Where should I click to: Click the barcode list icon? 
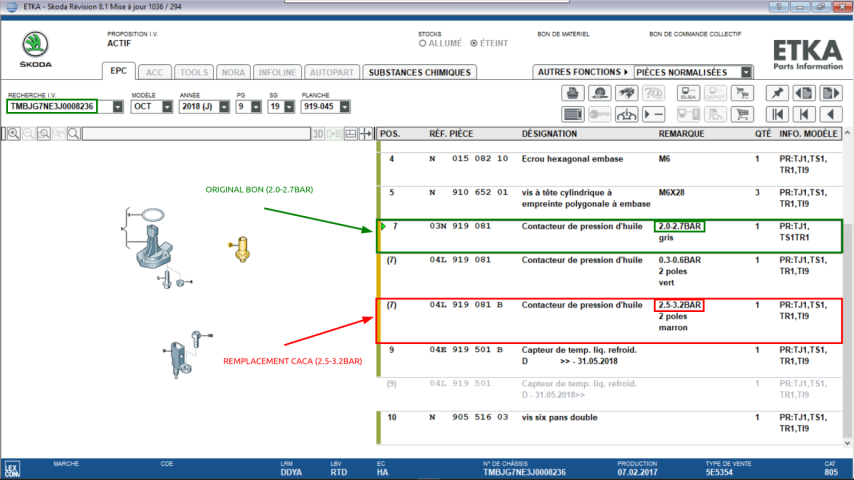tap(572, 114)
